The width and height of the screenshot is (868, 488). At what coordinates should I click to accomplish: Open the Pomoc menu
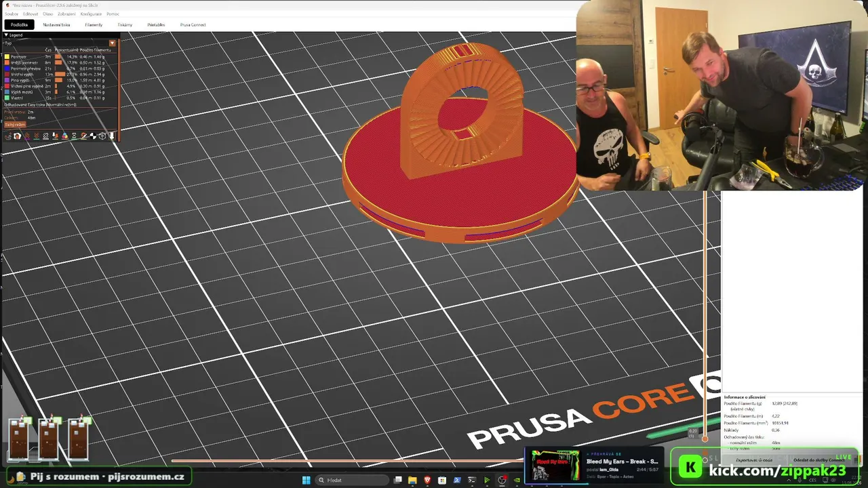click(x=113, y=14)
